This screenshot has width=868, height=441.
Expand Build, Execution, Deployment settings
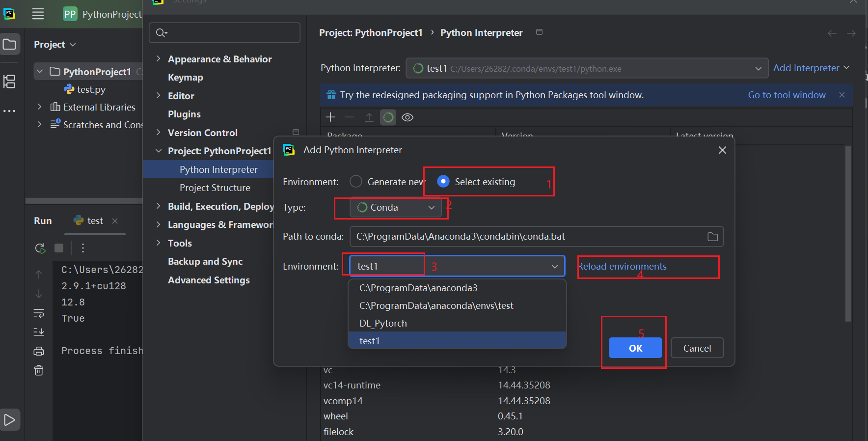click(x=158, y=206)
